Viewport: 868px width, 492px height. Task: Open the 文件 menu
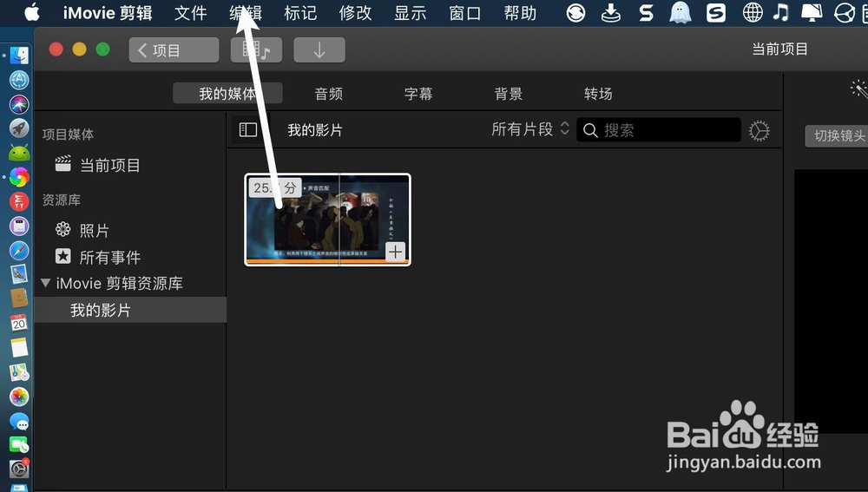coord(190,13)
